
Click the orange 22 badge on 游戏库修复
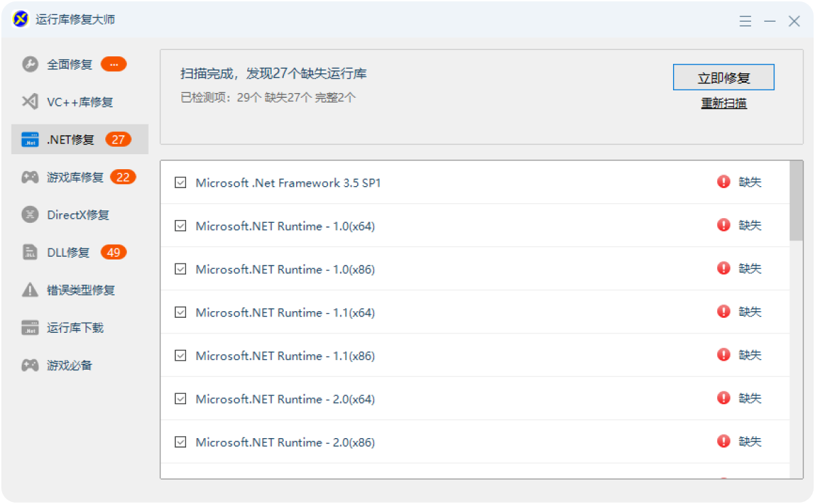pos(123,177)
